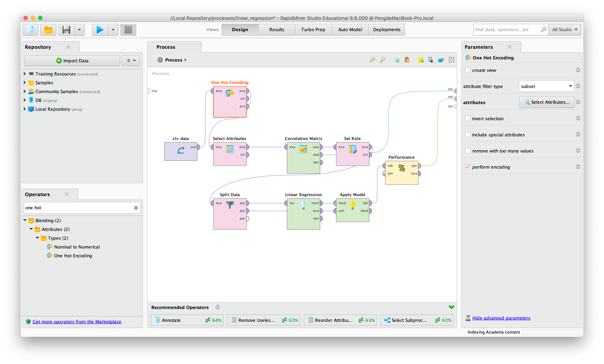Viewport: 604px width, 364px height.
Task: Open the save options dropdown arrow
Action: point(79,30)
